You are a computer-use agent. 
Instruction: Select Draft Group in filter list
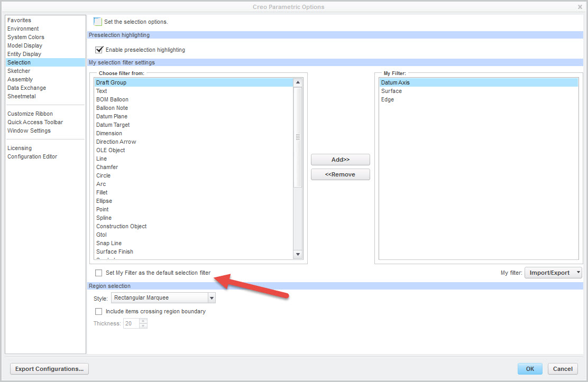(194, 82)
